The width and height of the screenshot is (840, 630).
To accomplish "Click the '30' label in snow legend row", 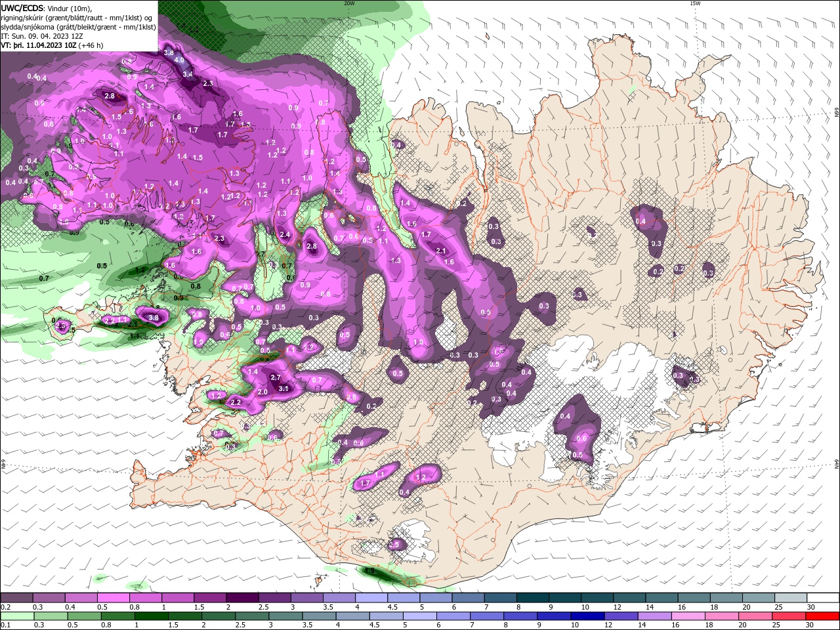I will coord(811,607).
